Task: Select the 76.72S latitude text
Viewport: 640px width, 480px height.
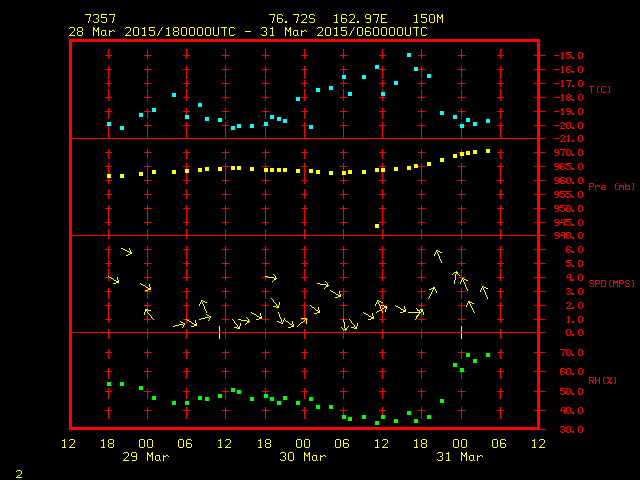Action: click(288, 19)
